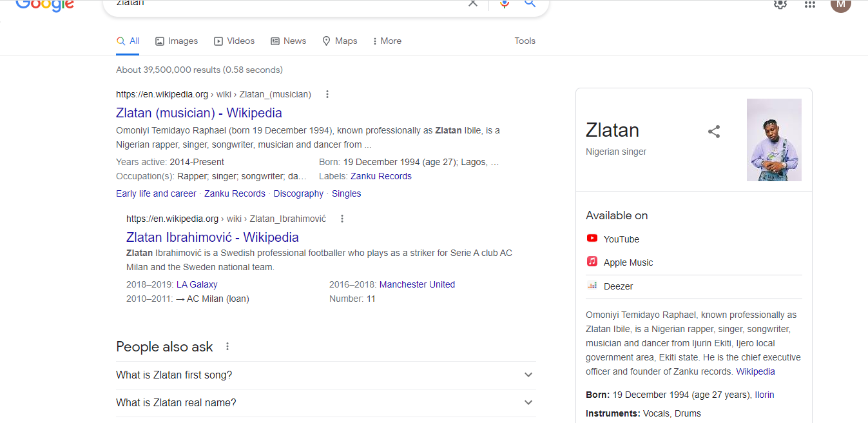Open the More search categories menu
The height and width of the screenshot is (423, 868).
[386, 41]
